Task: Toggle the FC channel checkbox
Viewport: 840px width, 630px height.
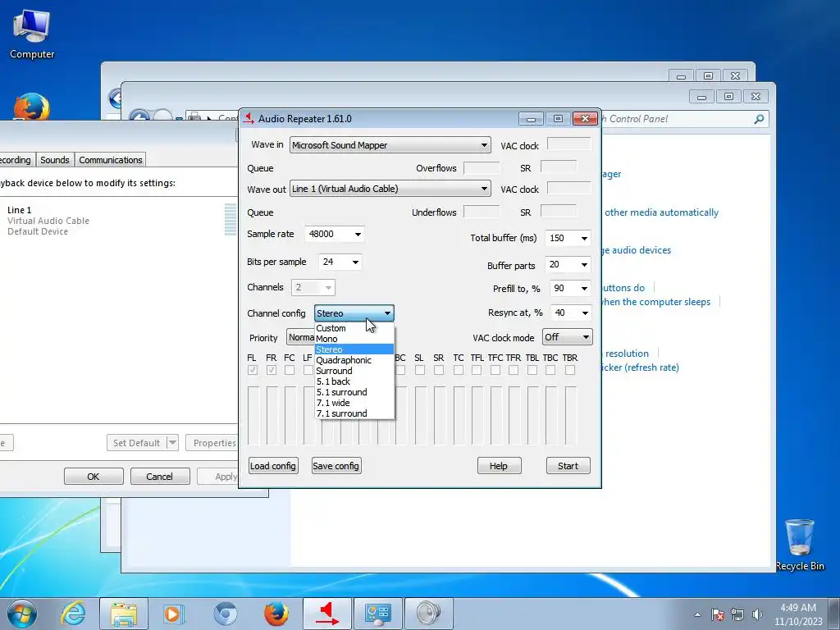Action: pyautogui.click(x=290, y=370)
